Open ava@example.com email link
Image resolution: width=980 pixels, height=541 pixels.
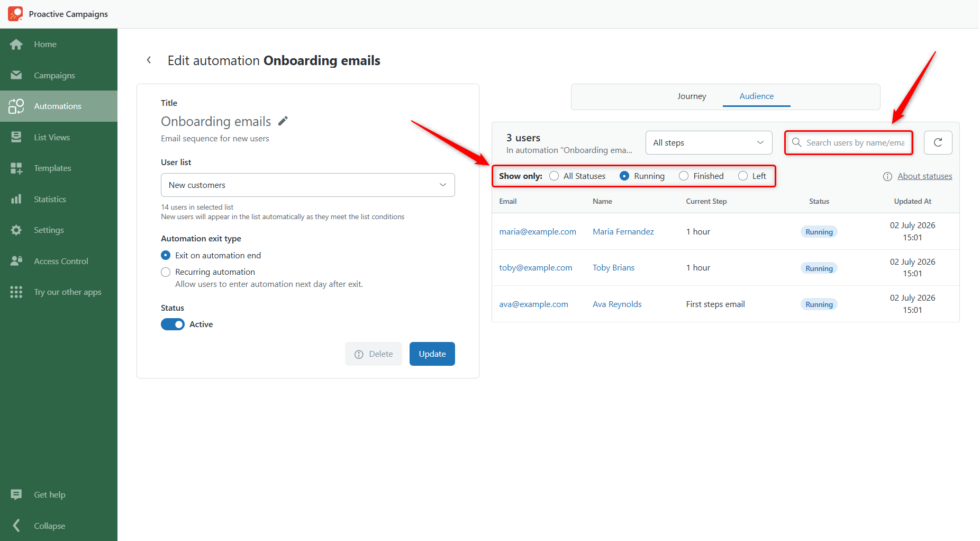[x=533, y=304]
